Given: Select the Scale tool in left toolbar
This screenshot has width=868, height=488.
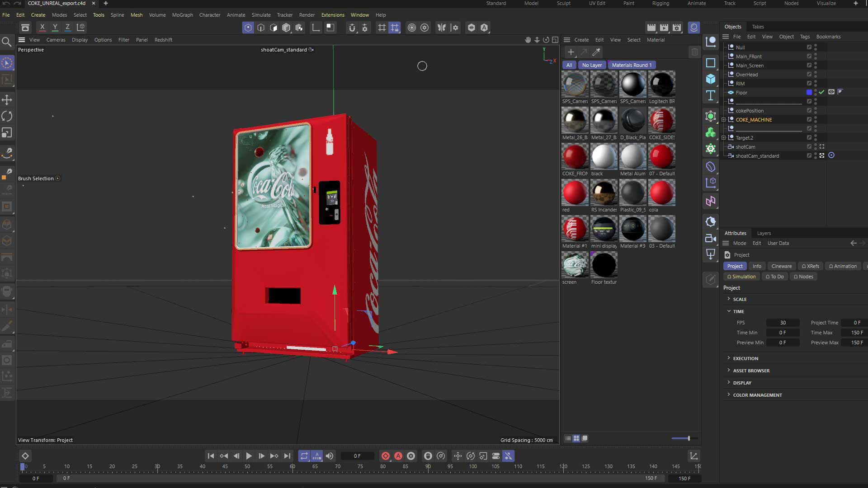Looking at the screenshot, I should (x=7, y=133).
